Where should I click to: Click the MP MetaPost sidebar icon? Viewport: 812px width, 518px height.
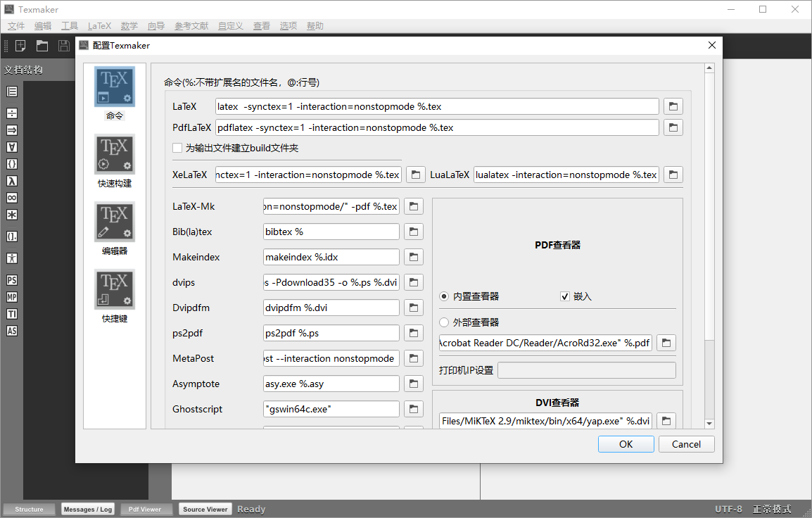12,297
